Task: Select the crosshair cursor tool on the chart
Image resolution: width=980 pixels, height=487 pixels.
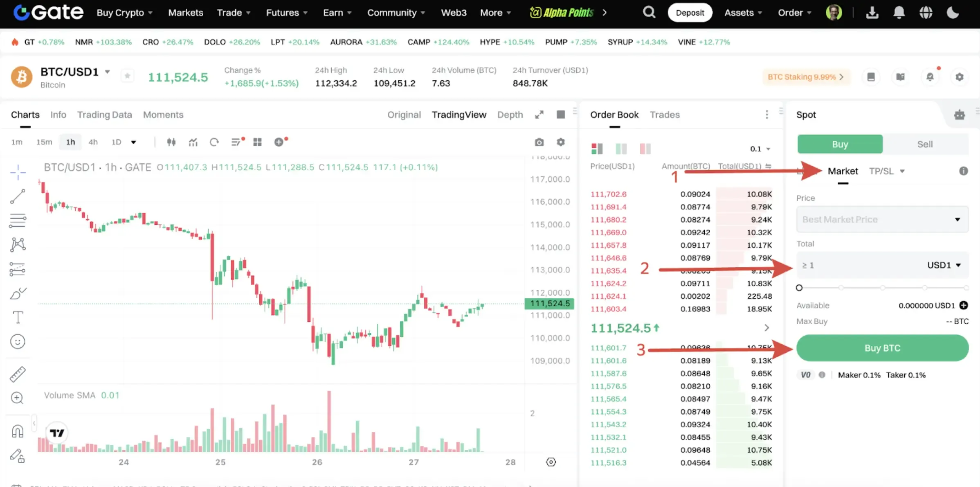Action: (18, 173)
